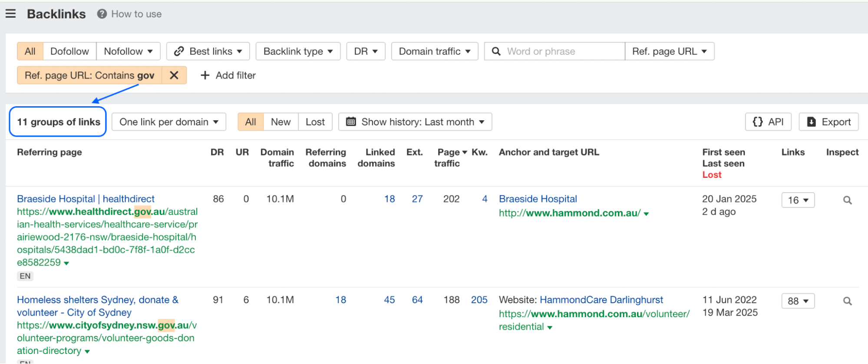
Task: Expand the Backlink type dropdown
Action: pyautogui.click(x=298, y=51)
